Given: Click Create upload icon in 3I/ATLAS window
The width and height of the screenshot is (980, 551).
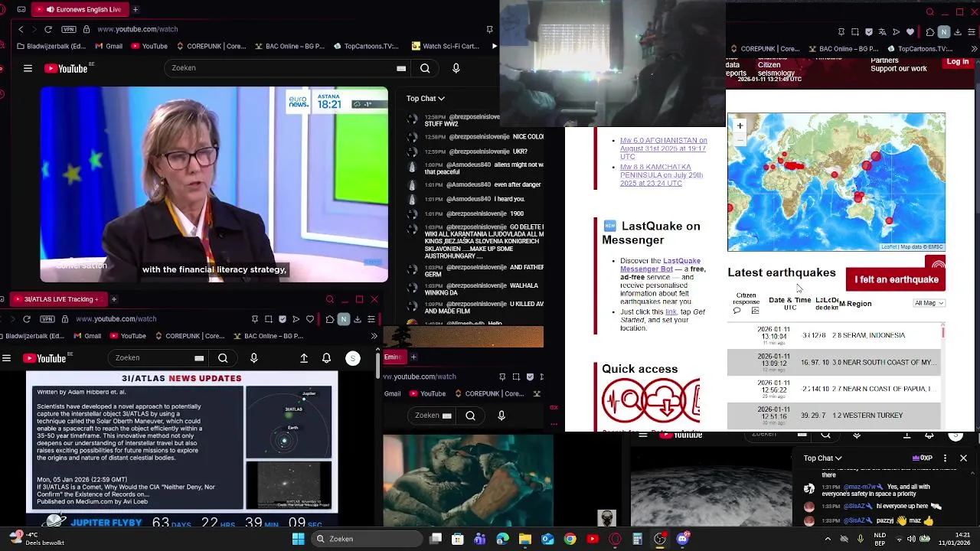Looking at the screenshot, I should tap(304, 358).
